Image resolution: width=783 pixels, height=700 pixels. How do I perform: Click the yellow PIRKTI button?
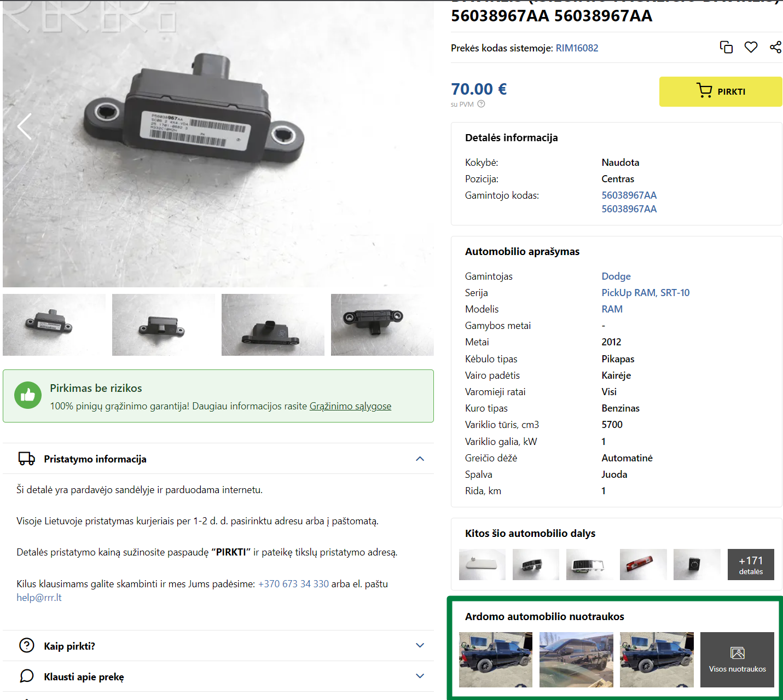(721, 91)
